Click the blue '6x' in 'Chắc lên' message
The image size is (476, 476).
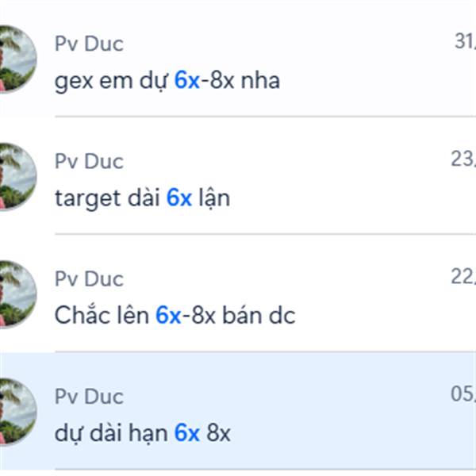168,315
